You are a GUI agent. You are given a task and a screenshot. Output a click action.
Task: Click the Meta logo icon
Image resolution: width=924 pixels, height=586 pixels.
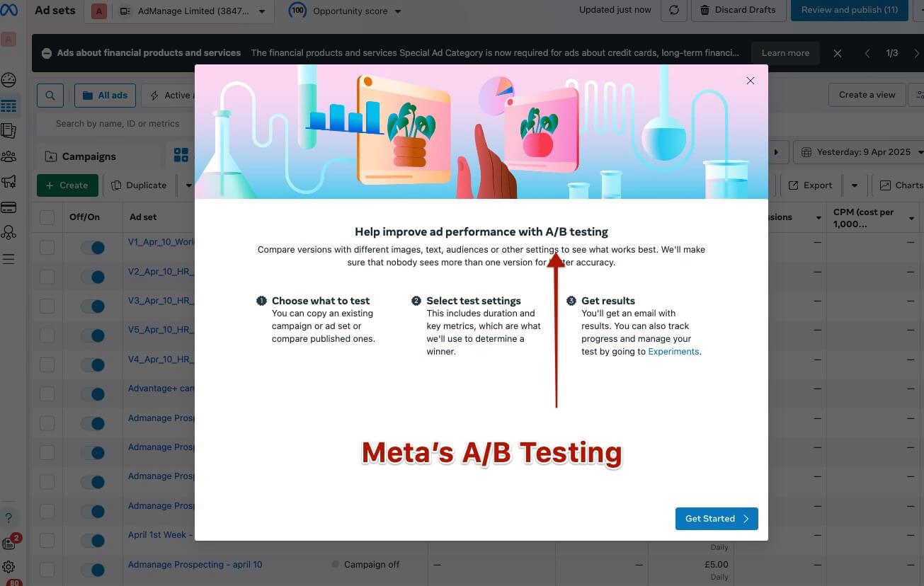[x=8, y=11]
